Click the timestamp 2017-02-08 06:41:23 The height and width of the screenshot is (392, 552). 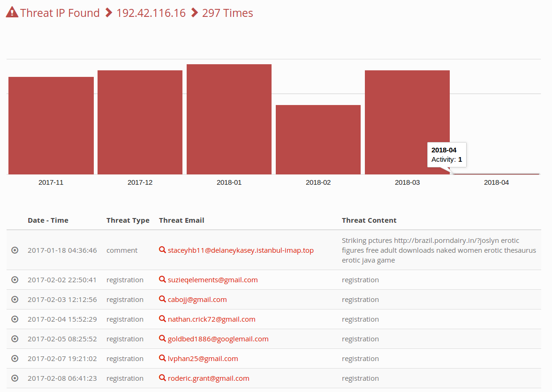tap(62, 378)
